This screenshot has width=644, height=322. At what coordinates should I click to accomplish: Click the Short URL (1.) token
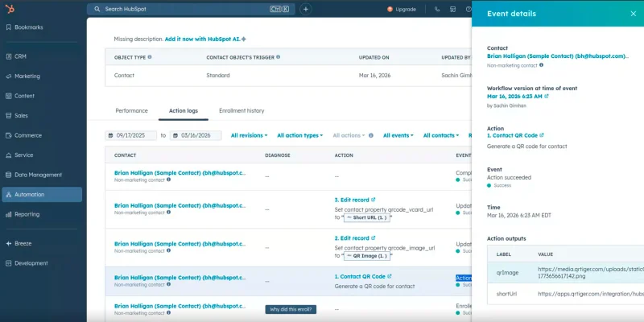pyautogui.click(x=367, y=217)
